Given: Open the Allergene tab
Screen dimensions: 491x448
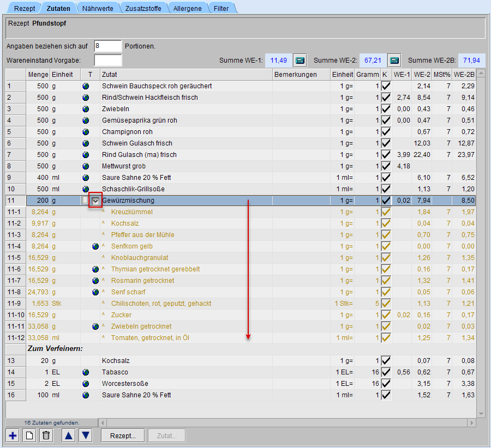Looking at the screenshot, I should [187, 9].
